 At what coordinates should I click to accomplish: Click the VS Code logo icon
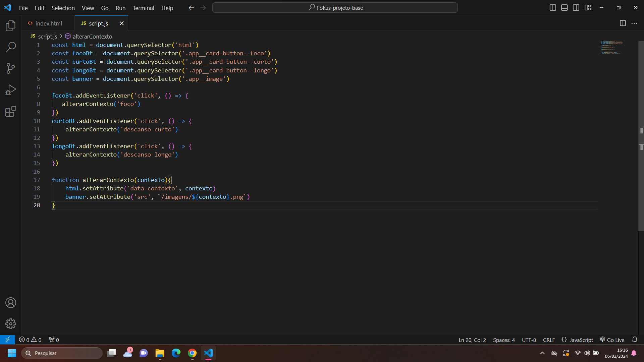tap(8, 7)
